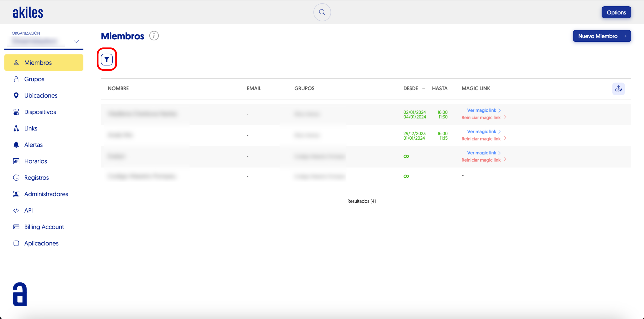644x319 pixels.
Task: Click the search magnifier icon
Action: (322, 12)
